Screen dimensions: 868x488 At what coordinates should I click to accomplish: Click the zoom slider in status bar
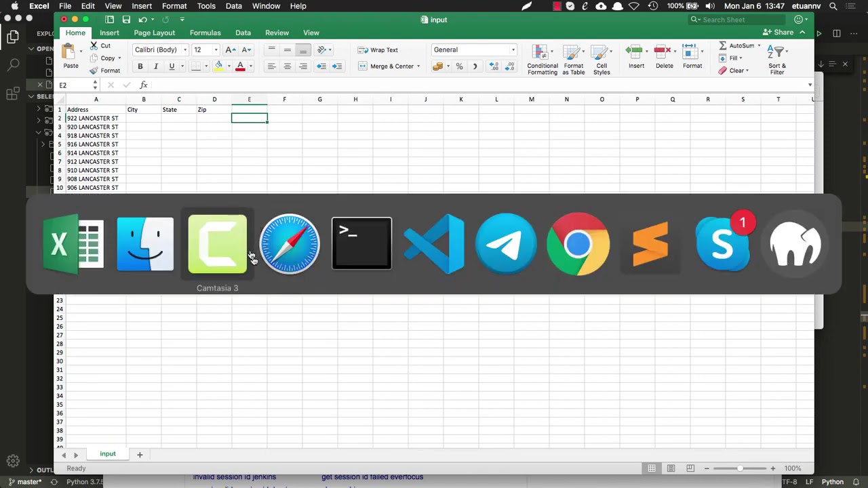pos(739,468)
